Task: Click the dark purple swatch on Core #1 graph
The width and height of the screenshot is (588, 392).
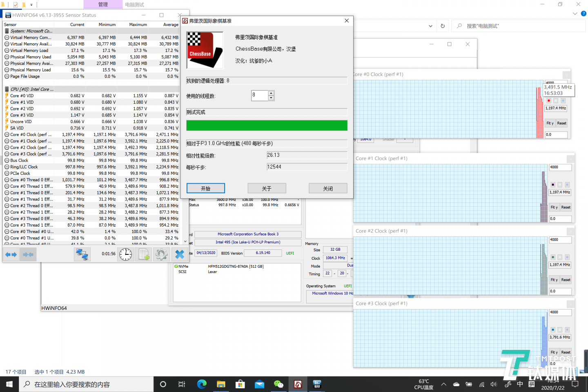Action: (x=553, y=185)
